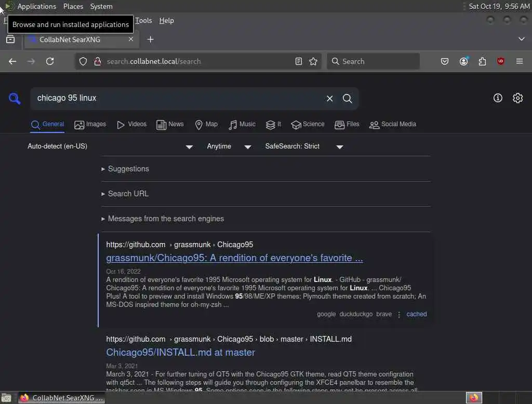Open the System menu

[101, 6]
